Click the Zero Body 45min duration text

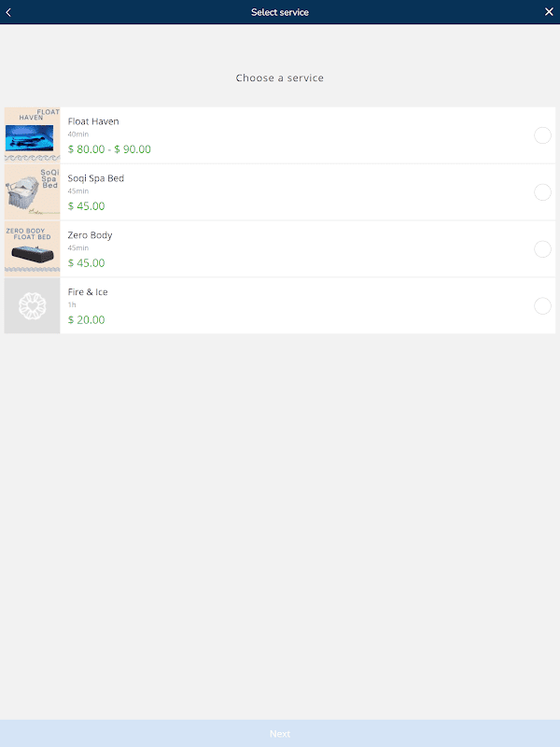click(x=78, y=247)
